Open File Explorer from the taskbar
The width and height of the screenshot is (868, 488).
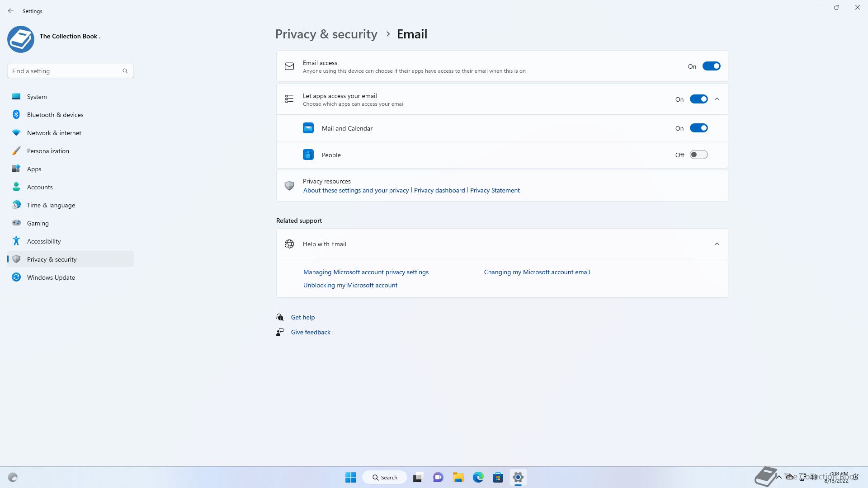click(458, 477)
